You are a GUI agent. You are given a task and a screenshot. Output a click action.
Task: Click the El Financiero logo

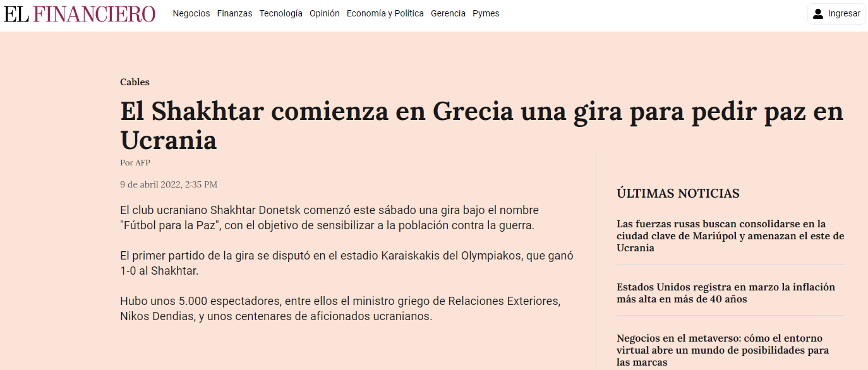coord(80,14)
